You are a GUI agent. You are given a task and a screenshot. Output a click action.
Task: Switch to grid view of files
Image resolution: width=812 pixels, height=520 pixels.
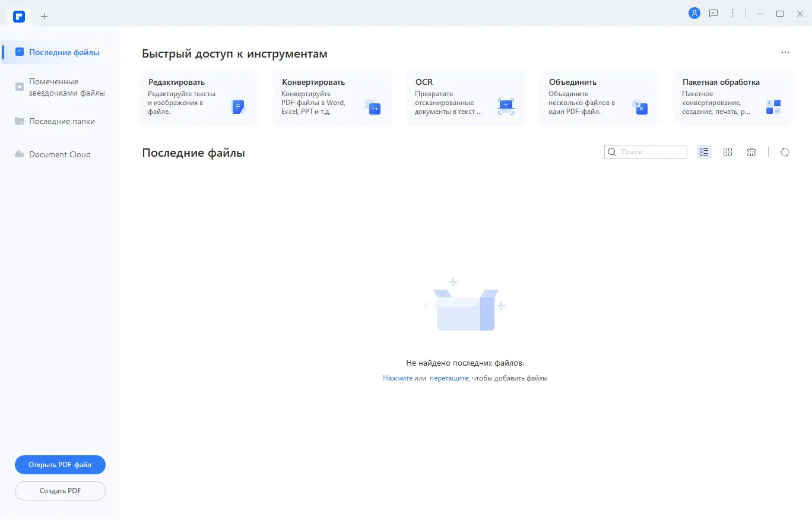click(728, 152)
